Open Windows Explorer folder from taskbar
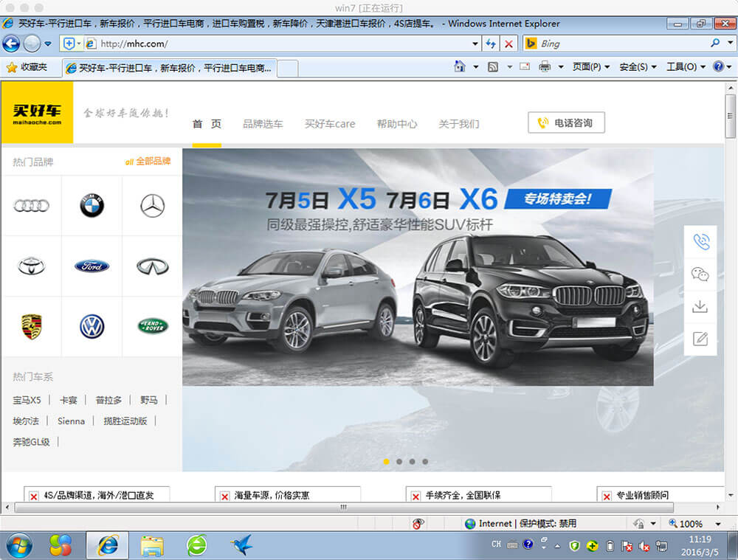 tap(151, 546)
